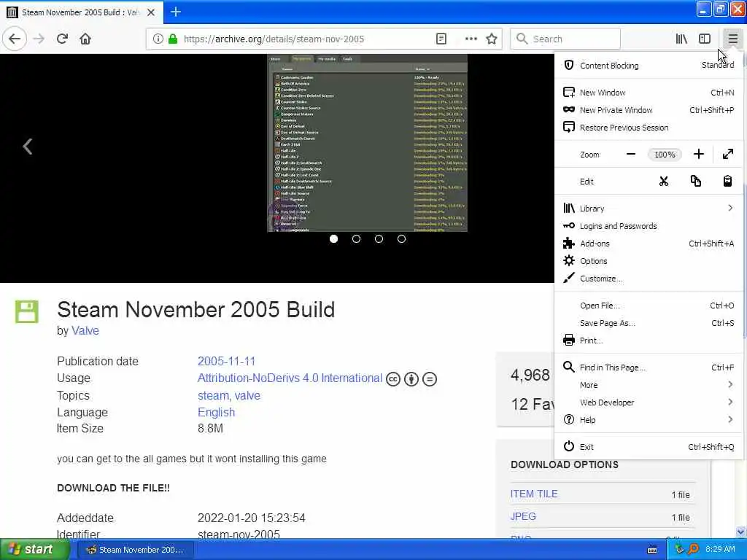Screen dimensions: 747x560
Task: Zoom out with the minus button
Action: pos(631,154)
